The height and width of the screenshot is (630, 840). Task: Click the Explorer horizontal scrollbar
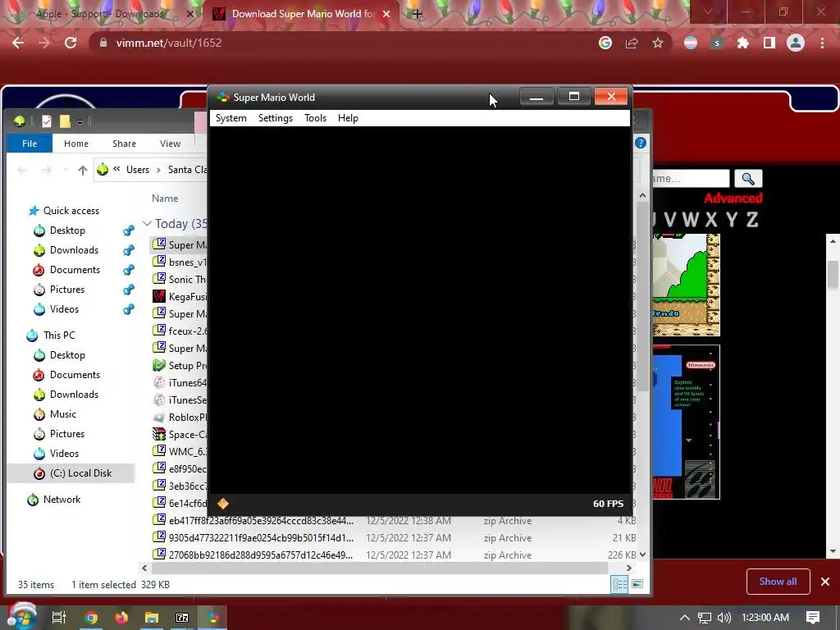pos(379,568)
